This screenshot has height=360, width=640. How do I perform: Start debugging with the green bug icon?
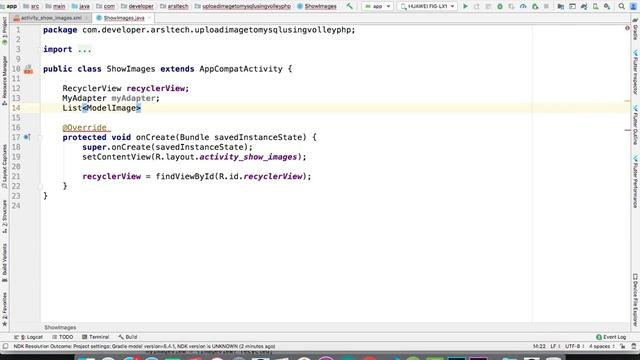click(x=500, y=6)
